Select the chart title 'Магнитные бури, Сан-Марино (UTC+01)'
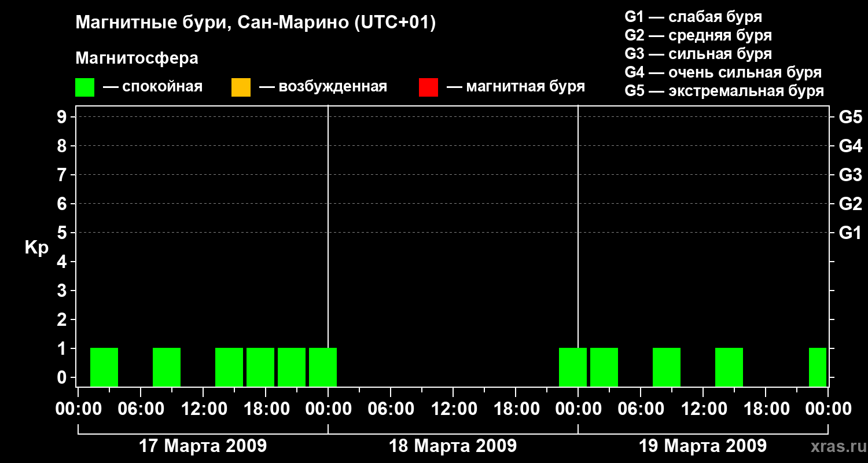This screenshot has width=868, height=463. coord(255,23)
